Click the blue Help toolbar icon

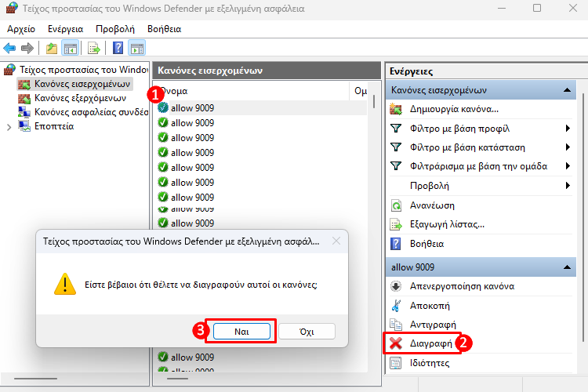(118, 48)
